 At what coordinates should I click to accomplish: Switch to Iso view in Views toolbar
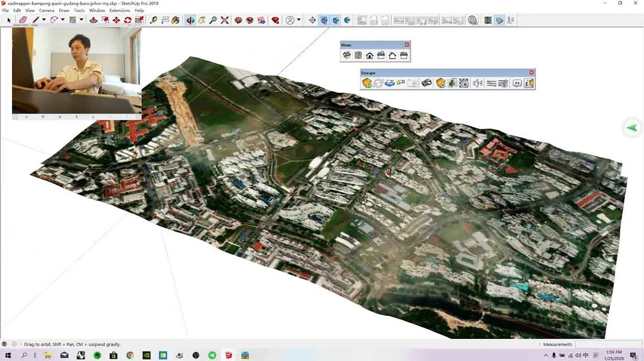[x=346, y=55]
